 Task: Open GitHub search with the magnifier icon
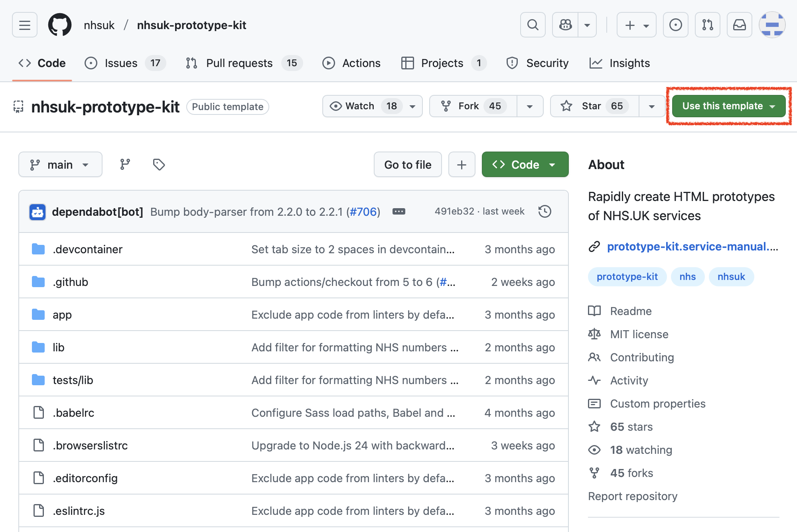tap(532, 25)
